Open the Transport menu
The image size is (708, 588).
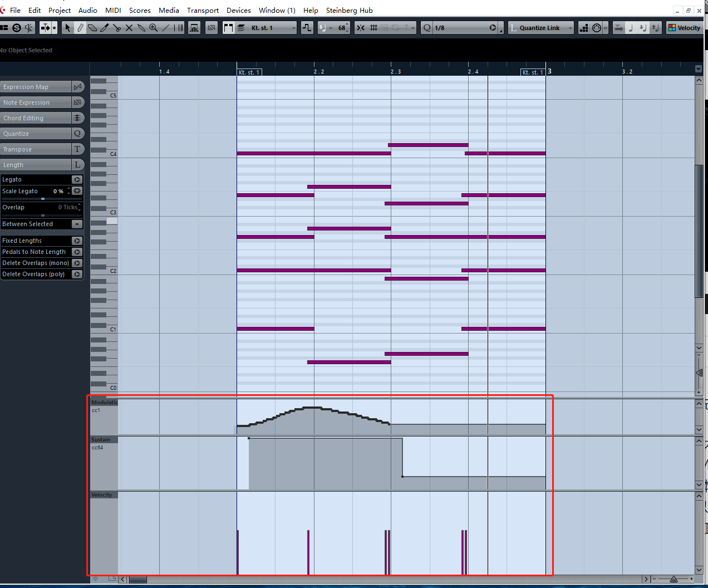(203, 10)
